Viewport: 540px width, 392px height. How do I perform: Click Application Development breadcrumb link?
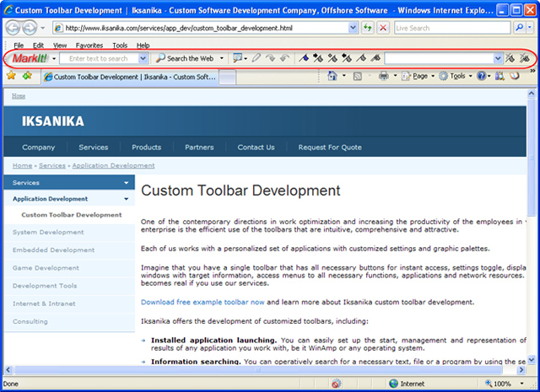113,165
